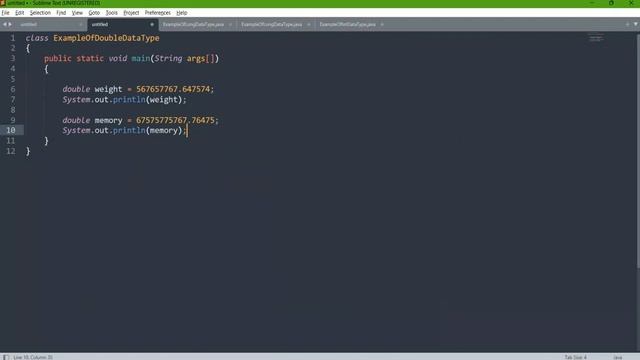The height and width of the screenshot is (360, 640).
Task: Click Line 10, Column 35 status text
Action: [x=33, y=357]
